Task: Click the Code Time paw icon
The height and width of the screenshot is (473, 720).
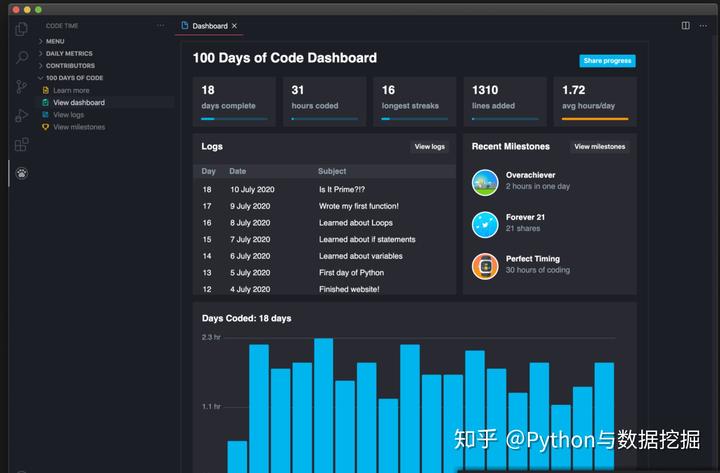Action: [21, 173]
